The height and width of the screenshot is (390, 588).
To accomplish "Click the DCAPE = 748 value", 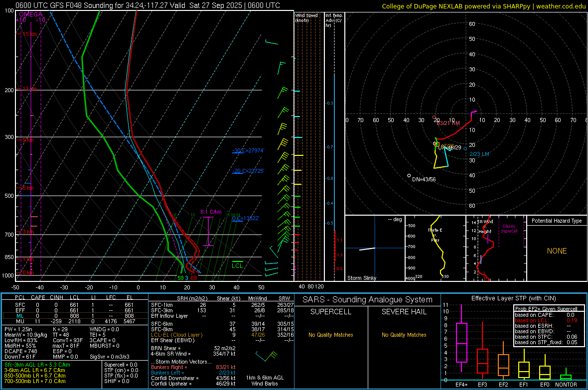I will [x=20, y=351].
